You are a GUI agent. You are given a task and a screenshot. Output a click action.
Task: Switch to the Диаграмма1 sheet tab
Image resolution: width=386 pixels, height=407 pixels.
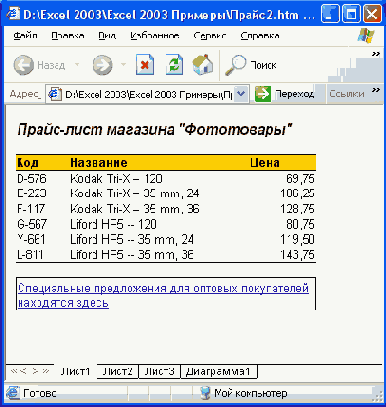[219, 371]
